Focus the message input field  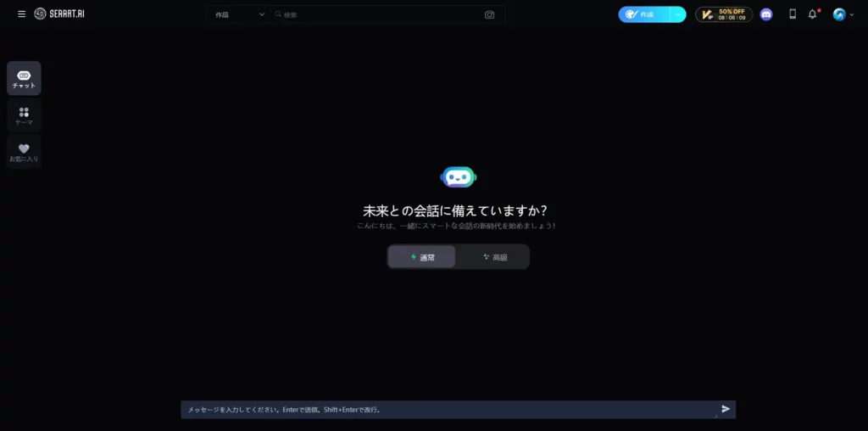click(449, 410)
